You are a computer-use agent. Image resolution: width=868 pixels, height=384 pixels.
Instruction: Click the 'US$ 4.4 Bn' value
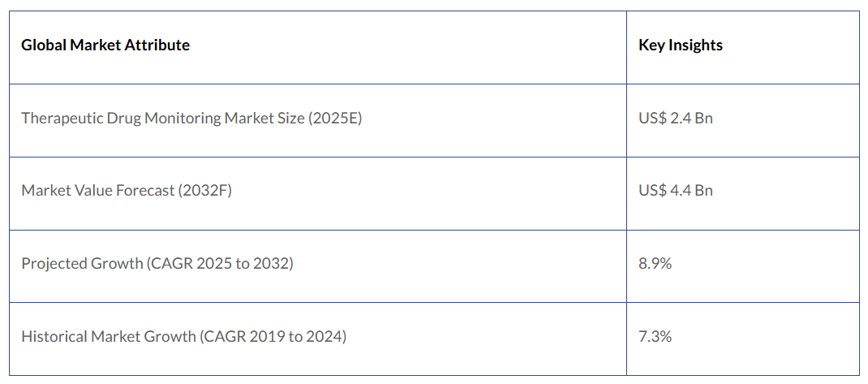676,191
